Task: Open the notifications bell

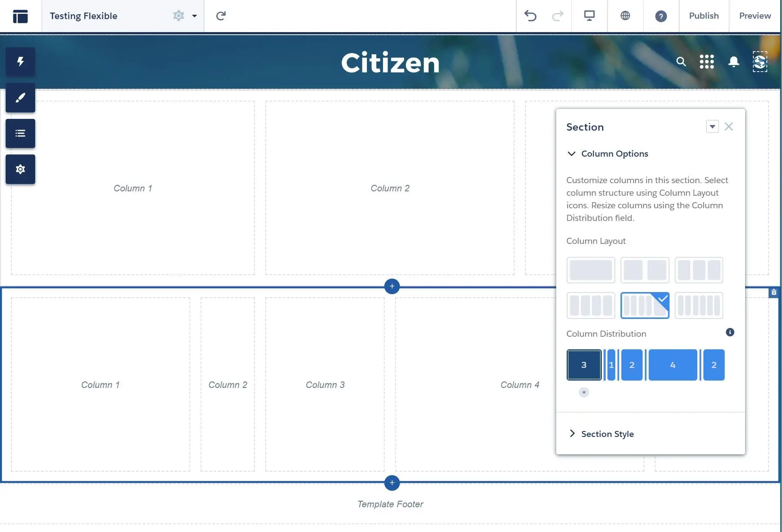Action: (x=734, y=62)
